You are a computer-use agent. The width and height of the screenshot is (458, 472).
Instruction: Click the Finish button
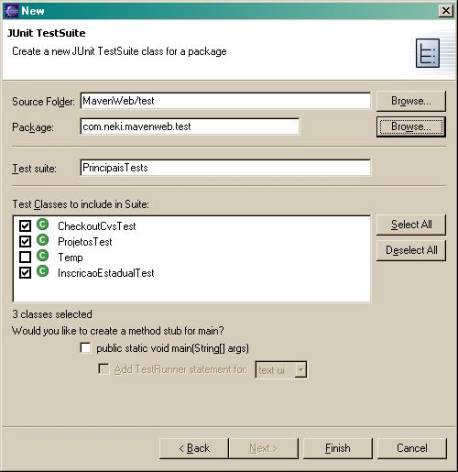click(x=337, y=448)
